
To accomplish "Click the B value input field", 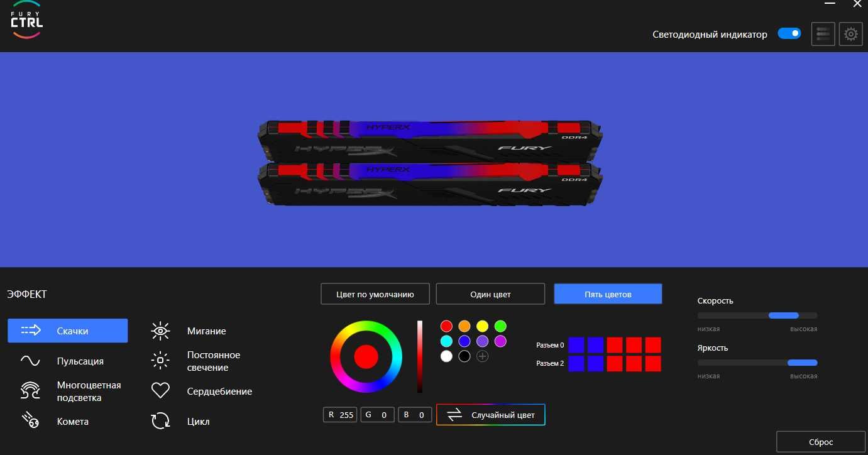I will pos(415,415).
